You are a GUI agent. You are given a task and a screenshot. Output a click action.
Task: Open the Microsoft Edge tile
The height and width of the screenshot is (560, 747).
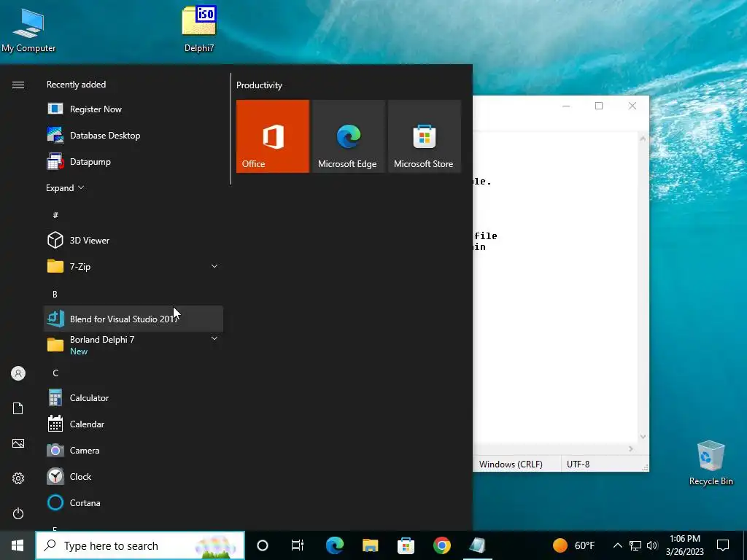point(348,136)
